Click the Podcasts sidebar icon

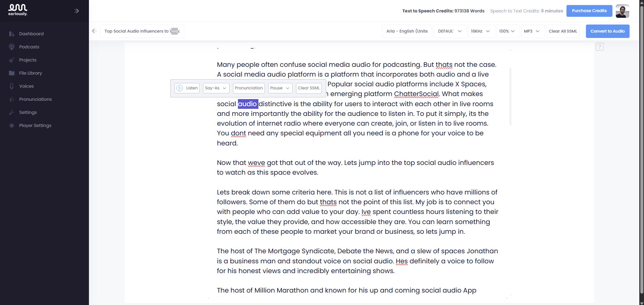pos(12,47)
